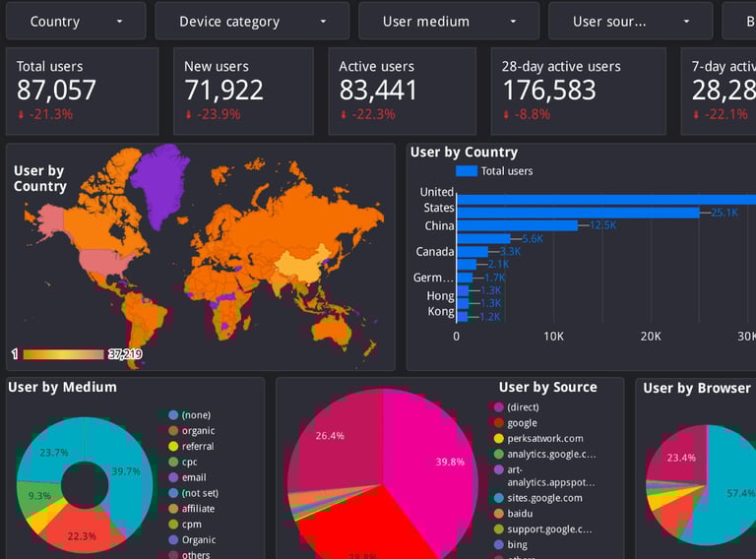Select the 12.5K China bar in country chart

518,225
